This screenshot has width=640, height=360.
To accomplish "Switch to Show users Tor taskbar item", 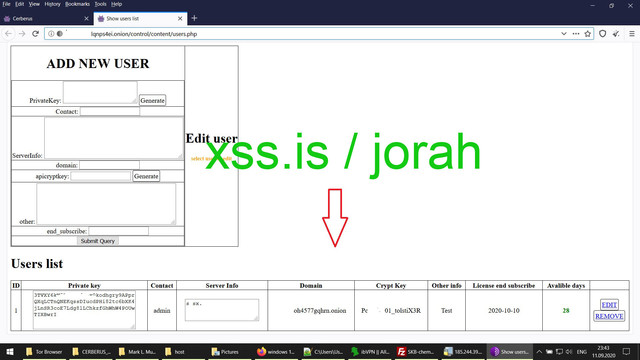I will pyautogui.click(x=510, y=351).
